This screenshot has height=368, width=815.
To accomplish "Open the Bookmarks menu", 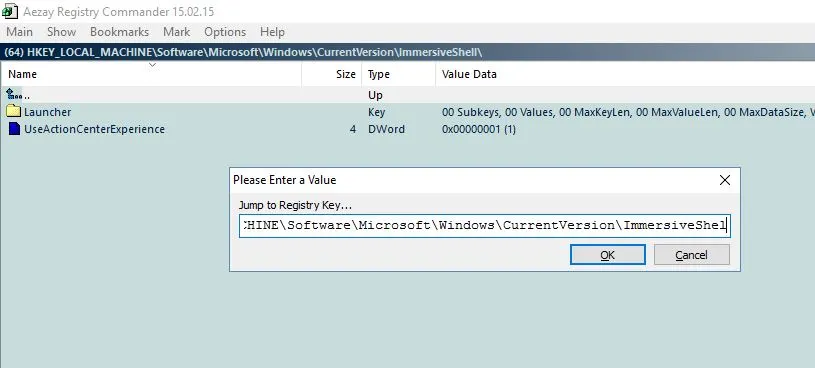I will (120, 32).
